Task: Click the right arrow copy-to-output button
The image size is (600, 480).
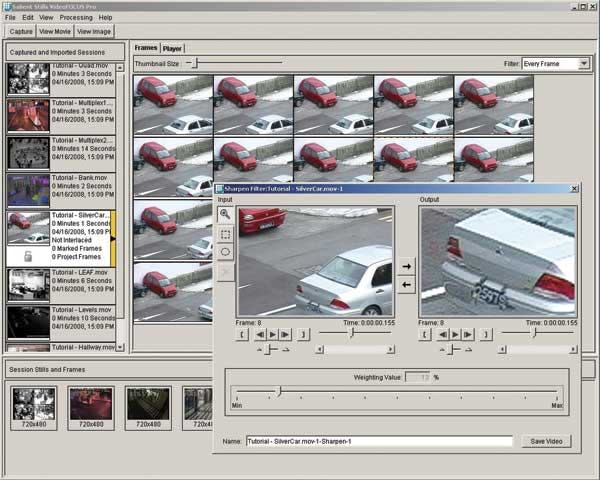Action: 406,266
